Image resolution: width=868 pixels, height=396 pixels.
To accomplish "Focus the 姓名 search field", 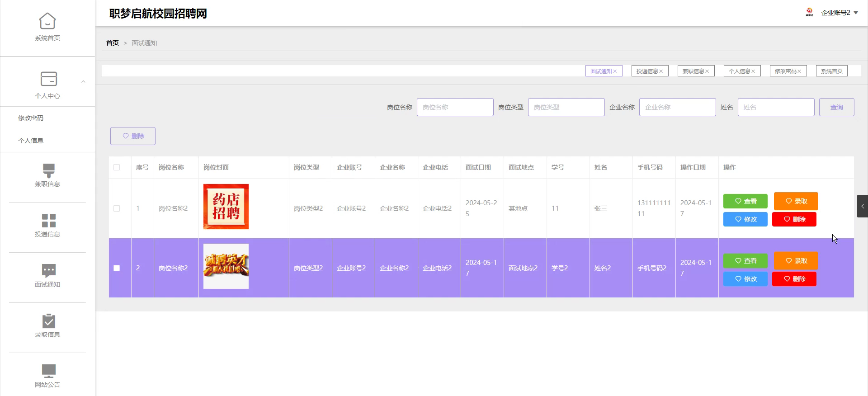I will pyautogui.click(x=776, y=107).
